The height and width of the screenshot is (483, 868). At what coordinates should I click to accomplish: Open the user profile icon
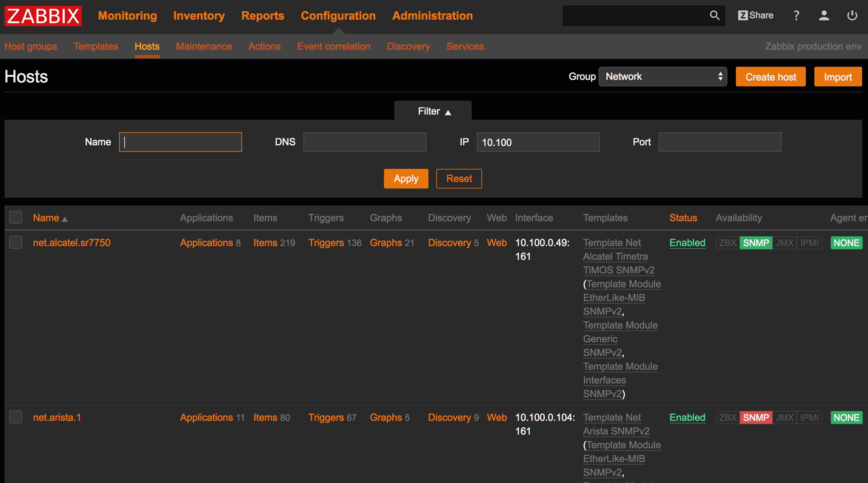point(824,15)
